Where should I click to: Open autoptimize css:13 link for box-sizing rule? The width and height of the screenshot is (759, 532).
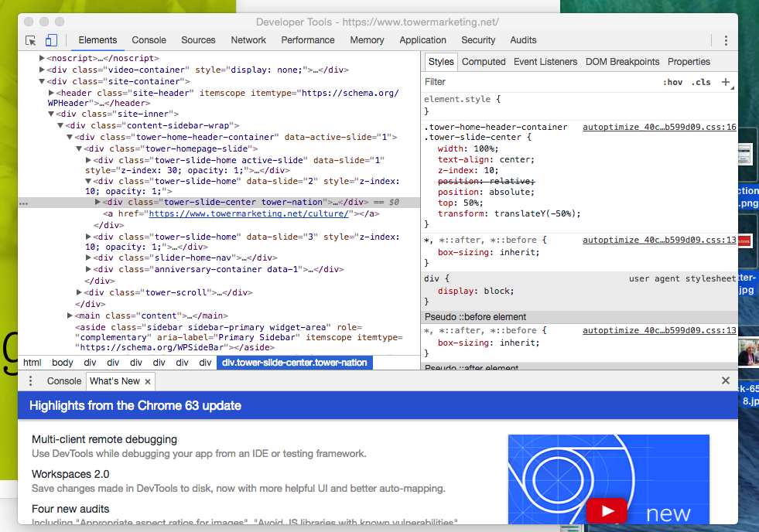pos(659,240)
